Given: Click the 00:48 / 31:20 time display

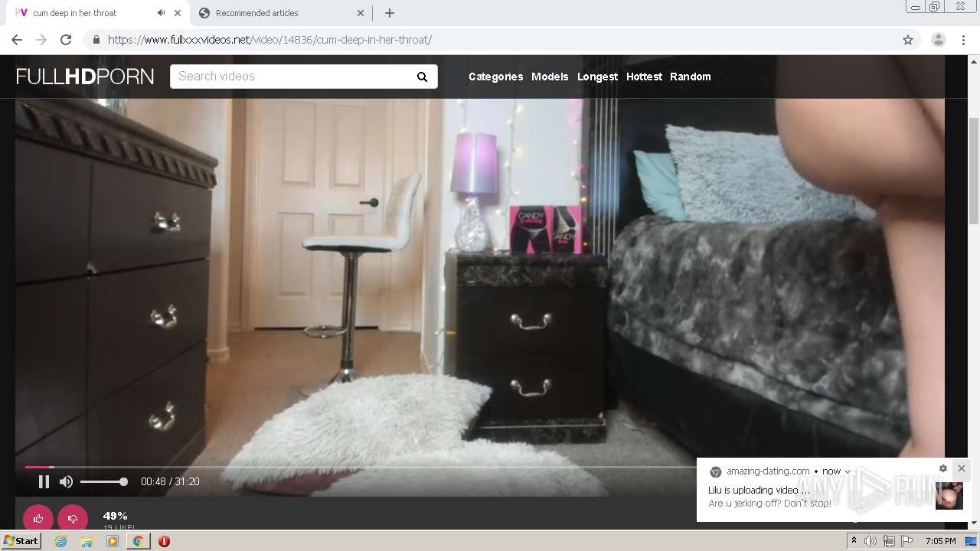Looking at the screenshot, I should 170,481.
